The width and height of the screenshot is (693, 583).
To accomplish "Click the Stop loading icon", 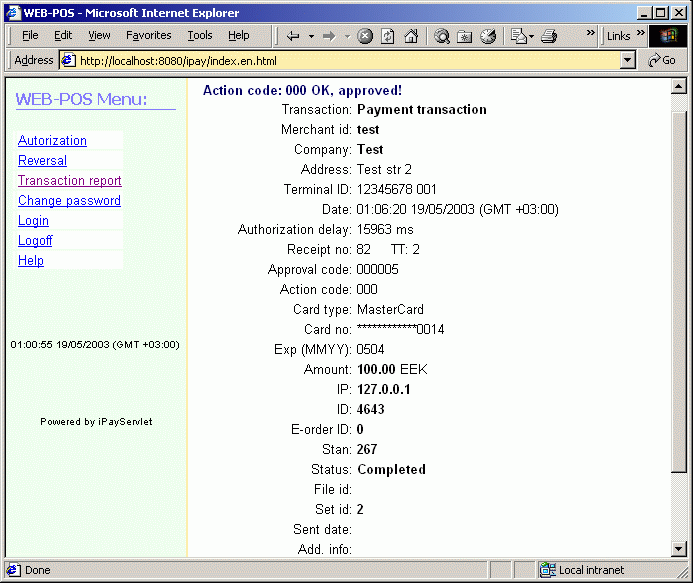I will click(x=365, y=36).
